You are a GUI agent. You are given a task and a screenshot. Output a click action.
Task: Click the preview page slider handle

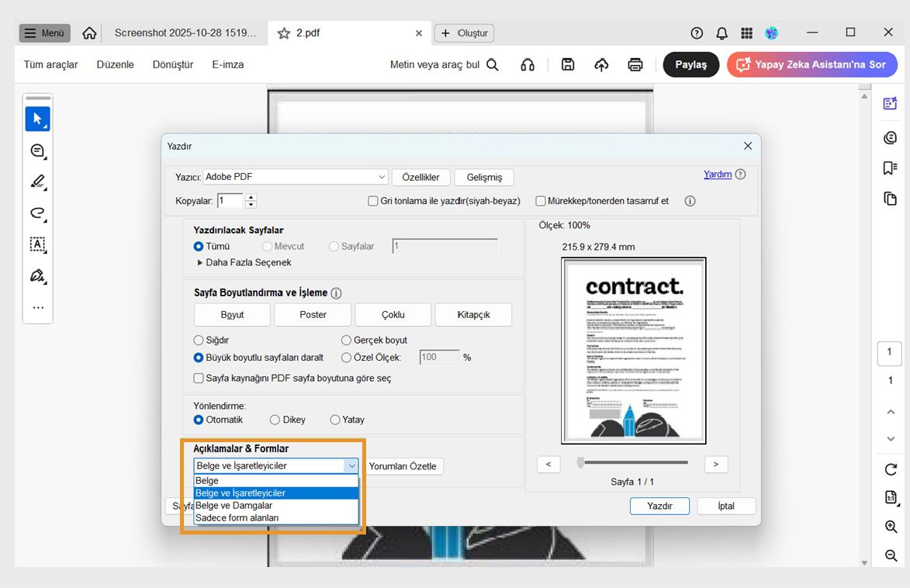click(x=580, y=462)
